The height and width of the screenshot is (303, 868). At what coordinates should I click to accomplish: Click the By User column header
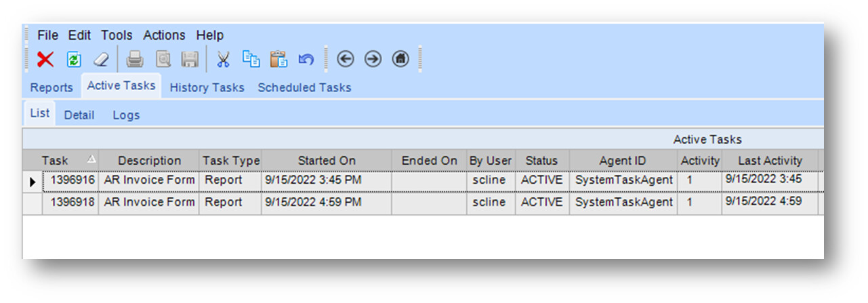[491, 161]
